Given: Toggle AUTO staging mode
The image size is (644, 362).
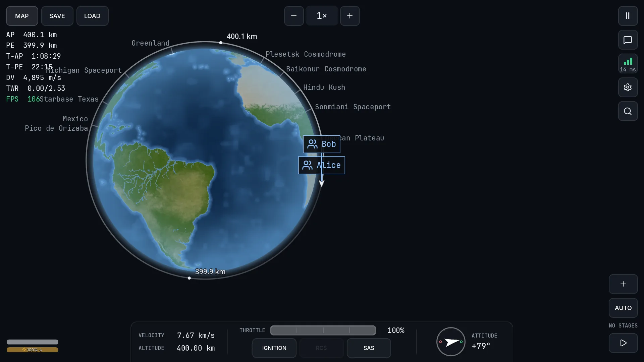Looking at the screenshot, I should point(623,308).
